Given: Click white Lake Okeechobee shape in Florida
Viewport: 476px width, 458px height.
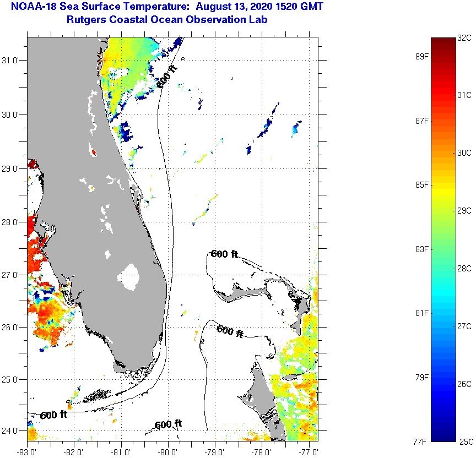Looking at the screenshot, I should tap(131, 276).
